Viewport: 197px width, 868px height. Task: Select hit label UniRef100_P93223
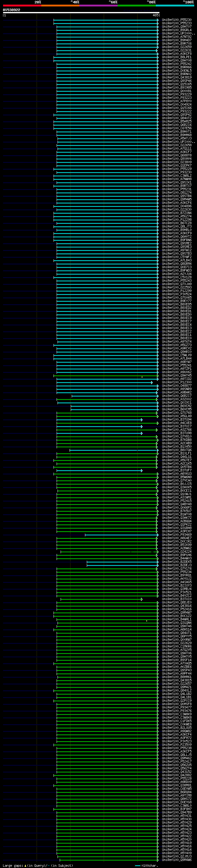pos(176,98)
